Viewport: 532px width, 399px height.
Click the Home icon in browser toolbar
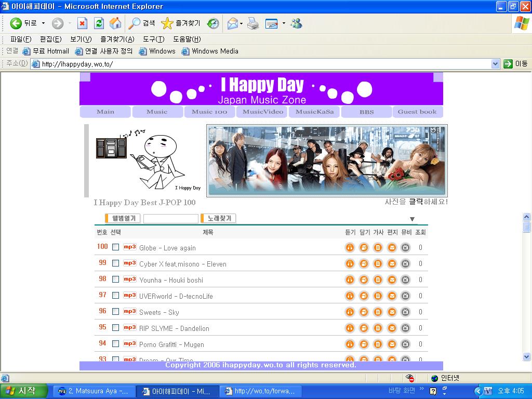click(115, 23)
